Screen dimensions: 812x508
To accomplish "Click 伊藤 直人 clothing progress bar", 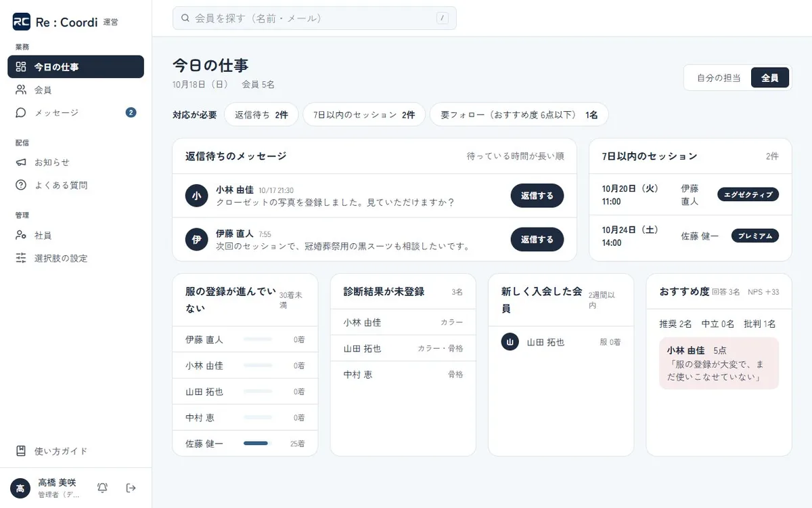I will [x=258, y=339].
